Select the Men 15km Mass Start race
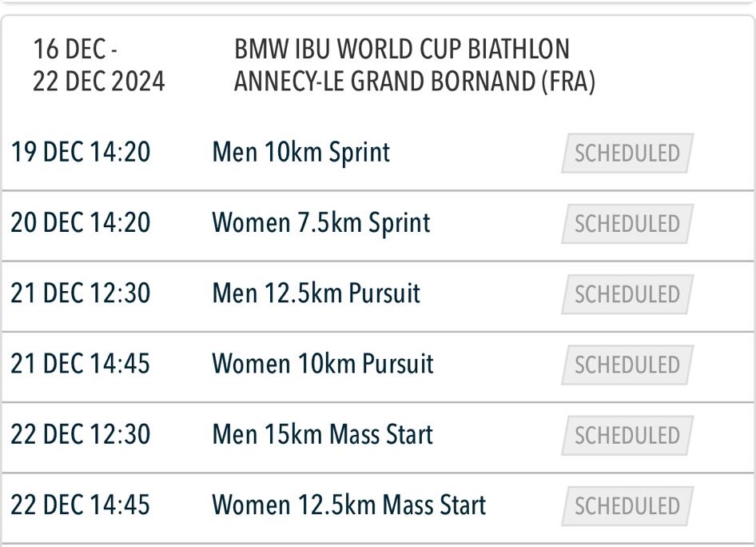 coord(377,437)
